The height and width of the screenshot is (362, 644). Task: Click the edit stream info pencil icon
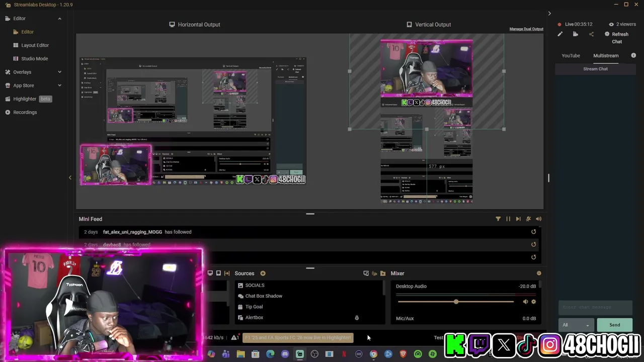560,34
